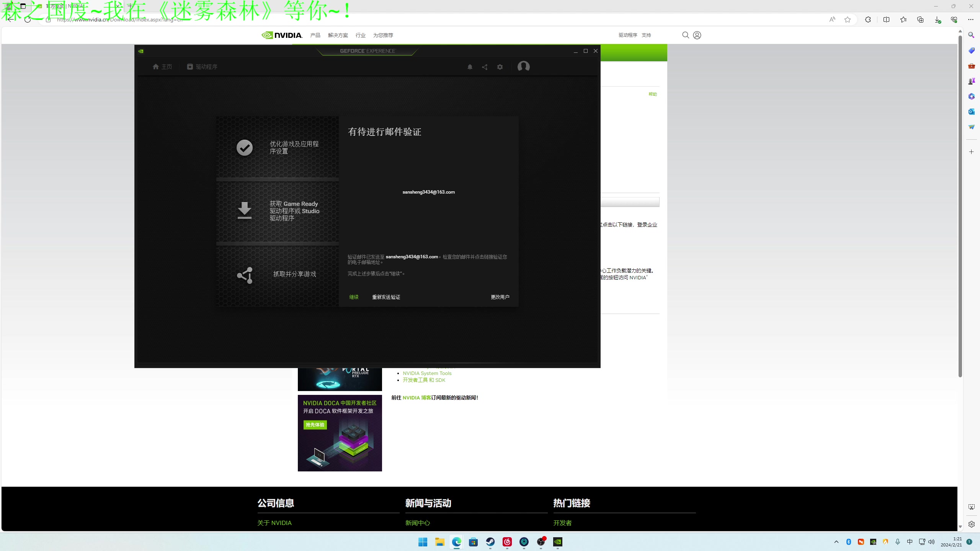Add page to favorites star icon
Screen dimensions: 980x551
847,20
